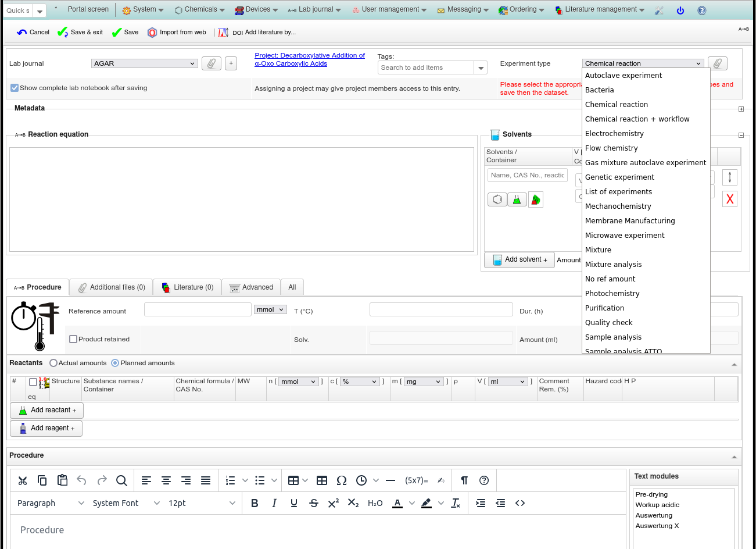Insert special character with Omega icon
This screenshot has width=756, height=549.
click(x=342, y=480)
